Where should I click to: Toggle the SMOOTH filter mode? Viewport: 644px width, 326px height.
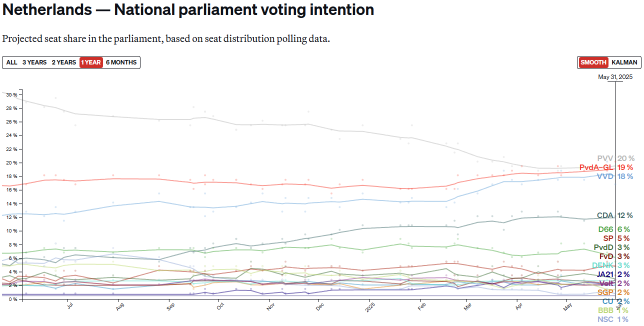click(x=593, y=62)
